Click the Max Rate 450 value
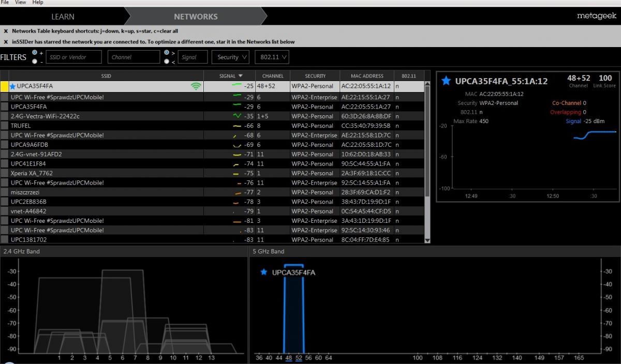 pyautogui.click(x=483, y=122)
